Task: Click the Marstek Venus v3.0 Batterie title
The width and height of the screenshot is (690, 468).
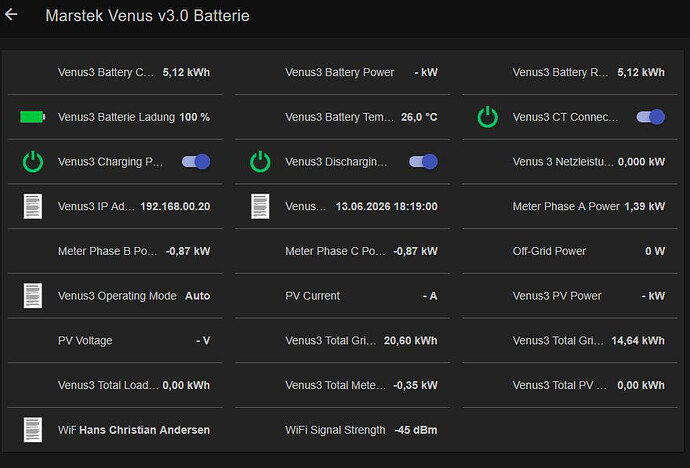Action: pyautogui.click(x=147, y=16)
